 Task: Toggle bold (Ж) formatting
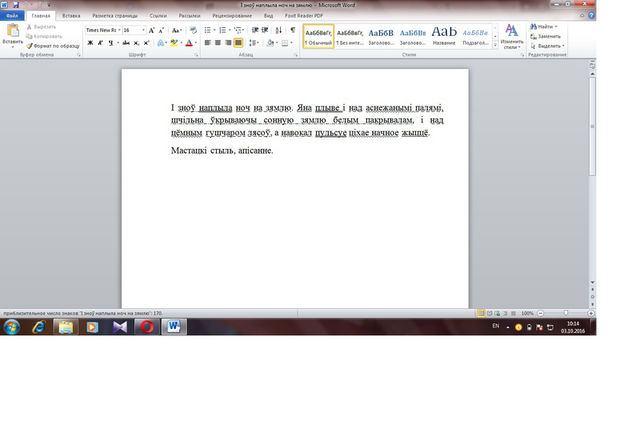point(90,43)
